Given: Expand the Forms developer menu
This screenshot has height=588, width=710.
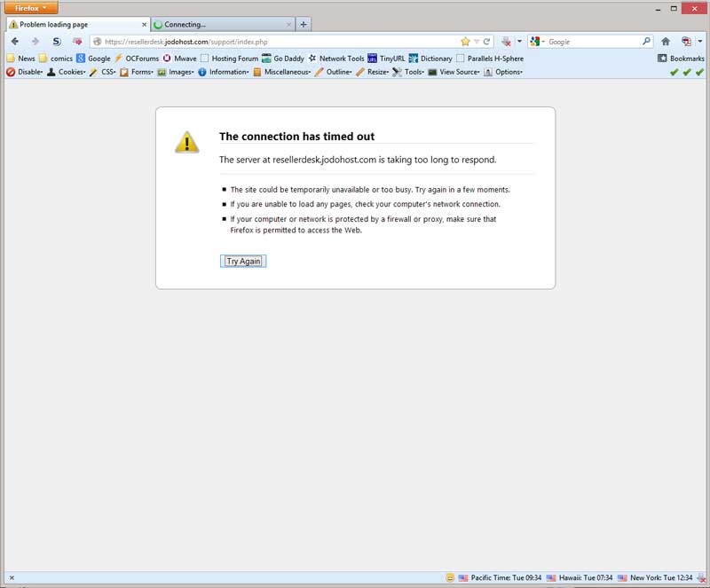Looking at the screenshot, I should pyautogui.click(x=137, y=72).
